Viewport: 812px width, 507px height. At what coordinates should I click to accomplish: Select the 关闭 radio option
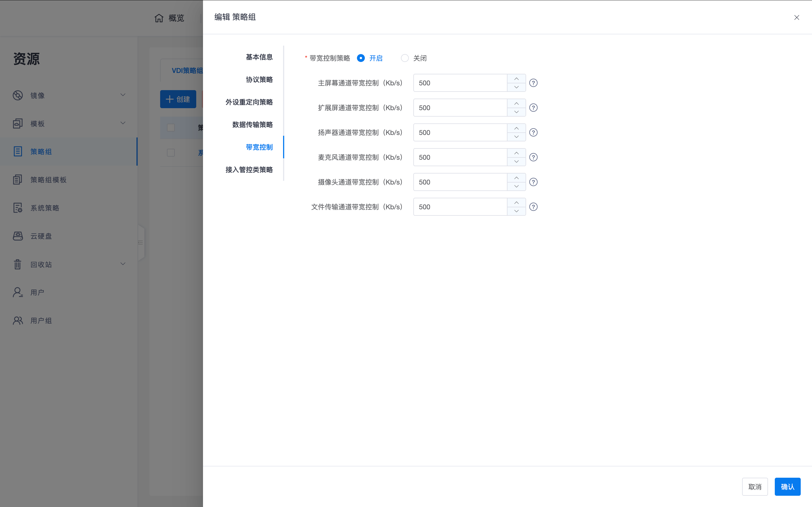pyautogui.click(x=405, y=58)
